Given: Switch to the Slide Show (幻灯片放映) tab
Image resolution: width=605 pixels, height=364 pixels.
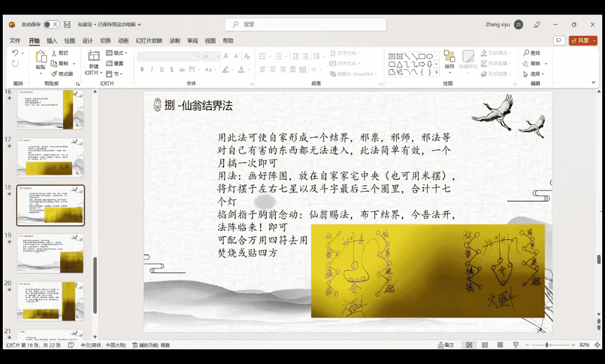Looking at the screenshot, I should (148, 41).
